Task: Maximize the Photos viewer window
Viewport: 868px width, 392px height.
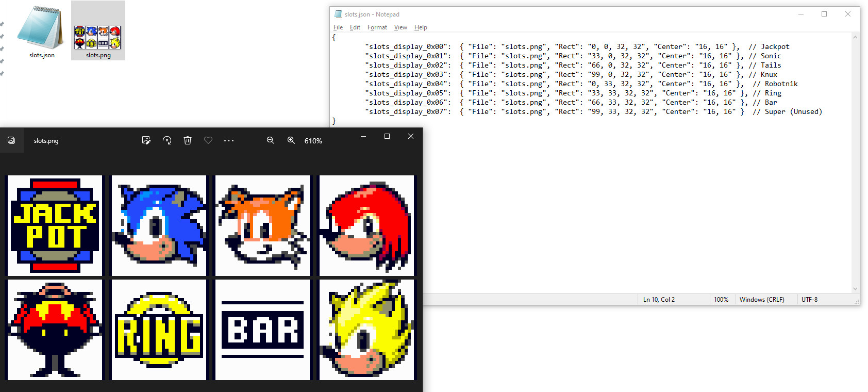Action: click(x=387, y=136)
